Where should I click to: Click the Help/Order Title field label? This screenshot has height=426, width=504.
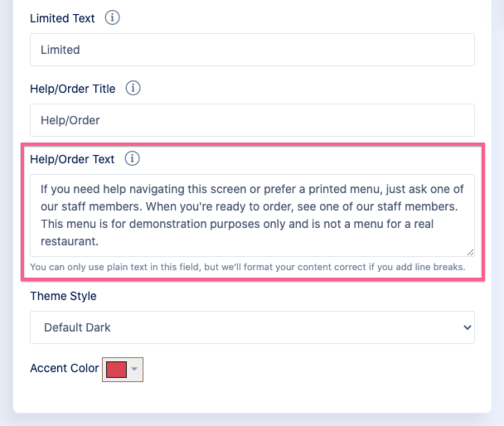pos(72,89)
